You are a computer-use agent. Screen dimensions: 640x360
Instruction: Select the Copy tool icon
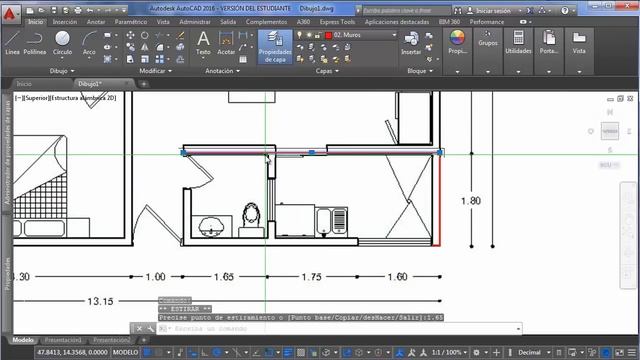coord(130,47)
